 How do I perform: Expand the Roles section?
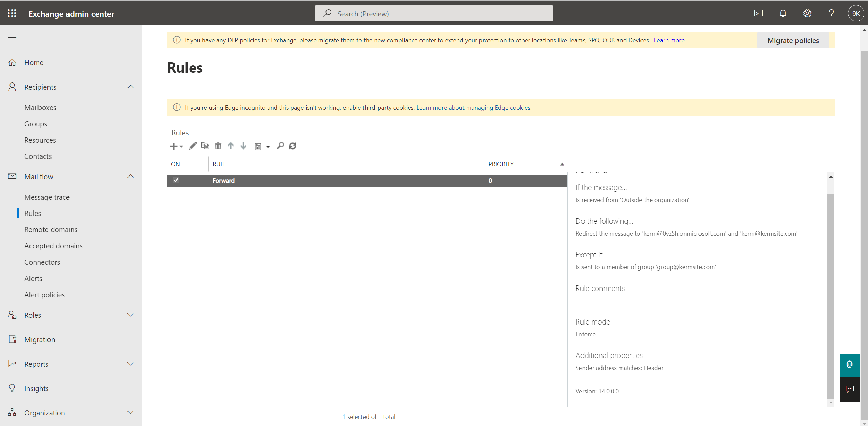pyautogui.click(x=131, y=315)
